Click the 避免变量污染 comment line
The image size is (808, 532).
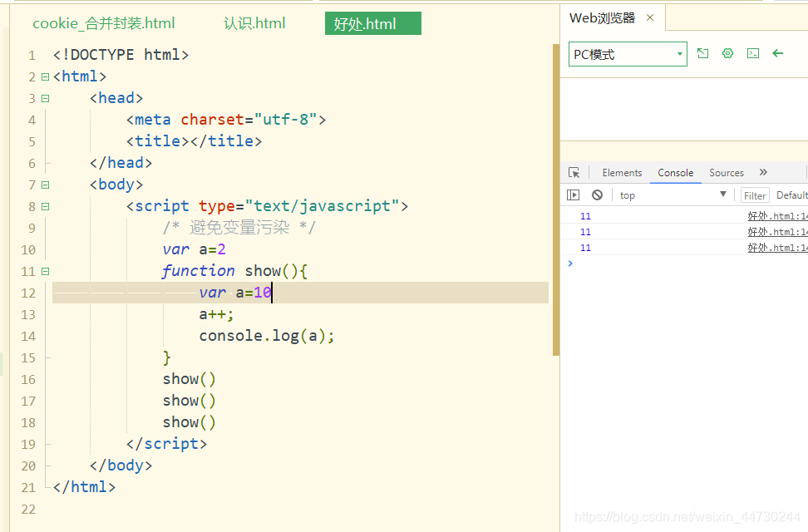239,227
